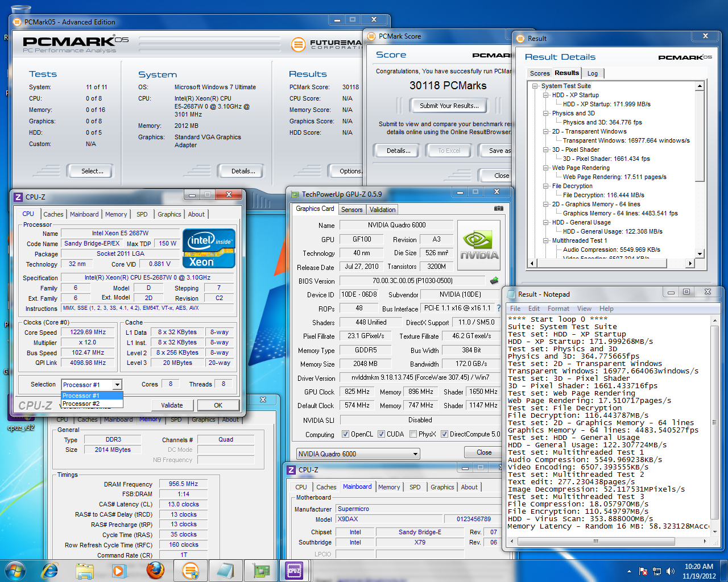
Task: Click the 'HDD - XP Startup: 171.999 MB/s' tree row
Action: (x=606, y=104)
